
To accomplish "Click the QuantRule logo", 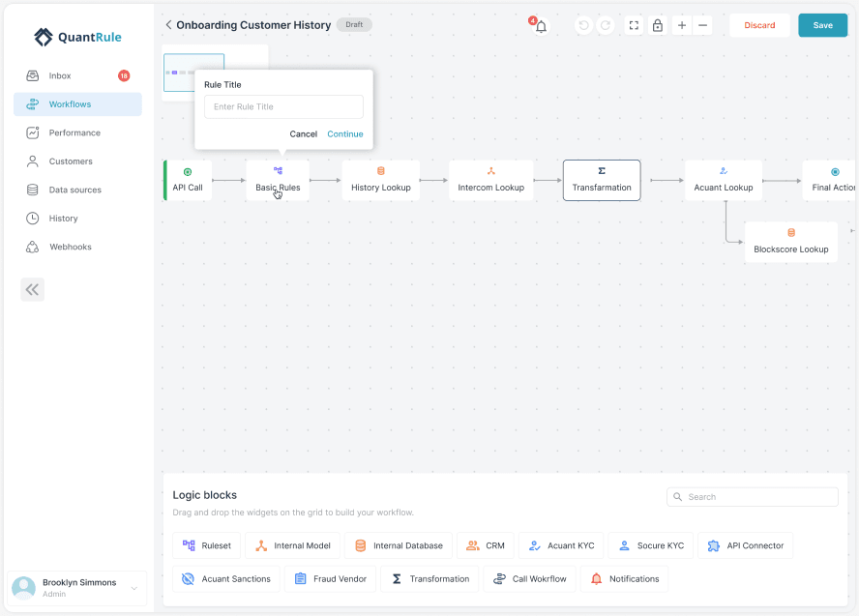I will point(77,38).
